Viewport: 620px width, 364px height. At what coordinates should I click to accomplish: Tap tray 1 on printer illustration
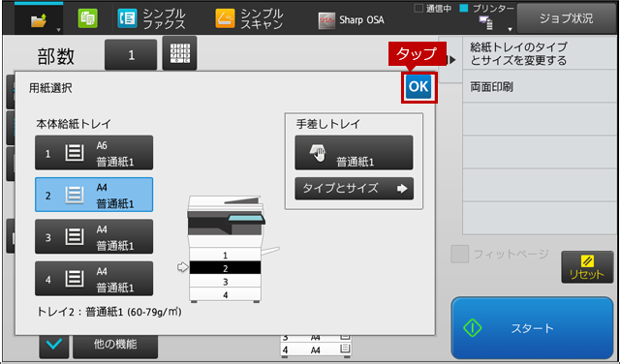point(225,255)
